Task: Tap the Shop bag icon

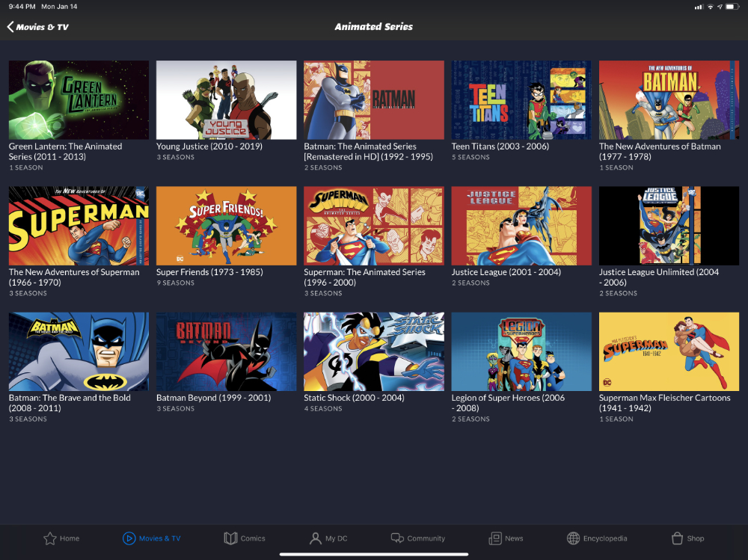Action: tap(677, 538)
